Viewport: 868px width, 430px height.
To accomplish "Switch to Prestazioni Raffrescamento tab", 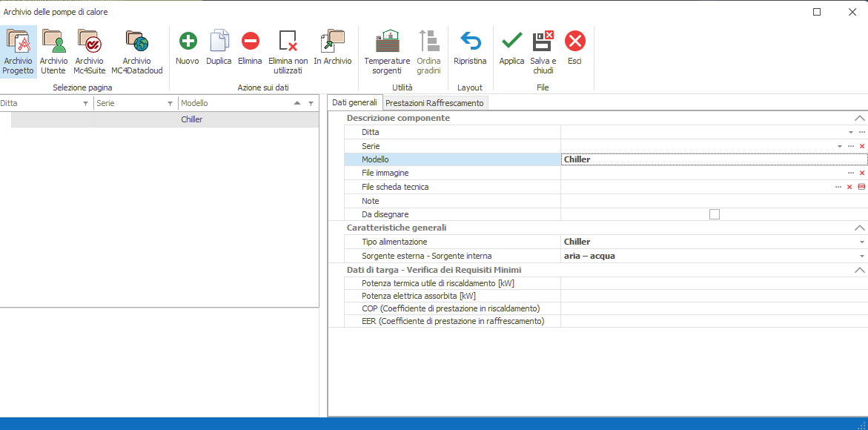I will (434, 103).
